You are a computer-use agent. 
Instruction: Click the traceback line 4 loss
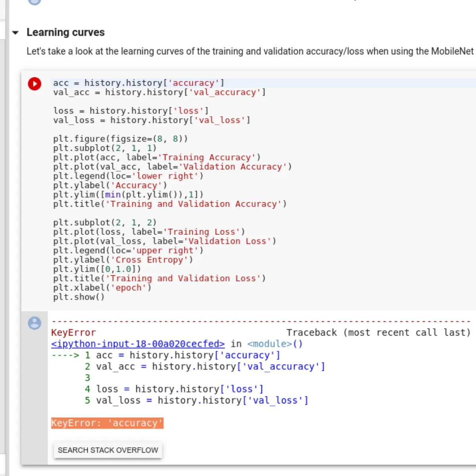click(174, 389)
